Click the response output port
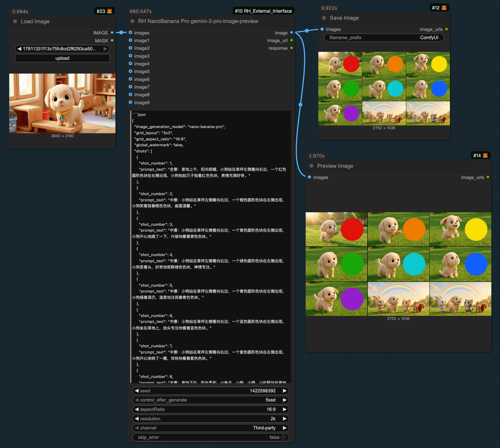Viewport: 500px width, 448px height. 292,48
